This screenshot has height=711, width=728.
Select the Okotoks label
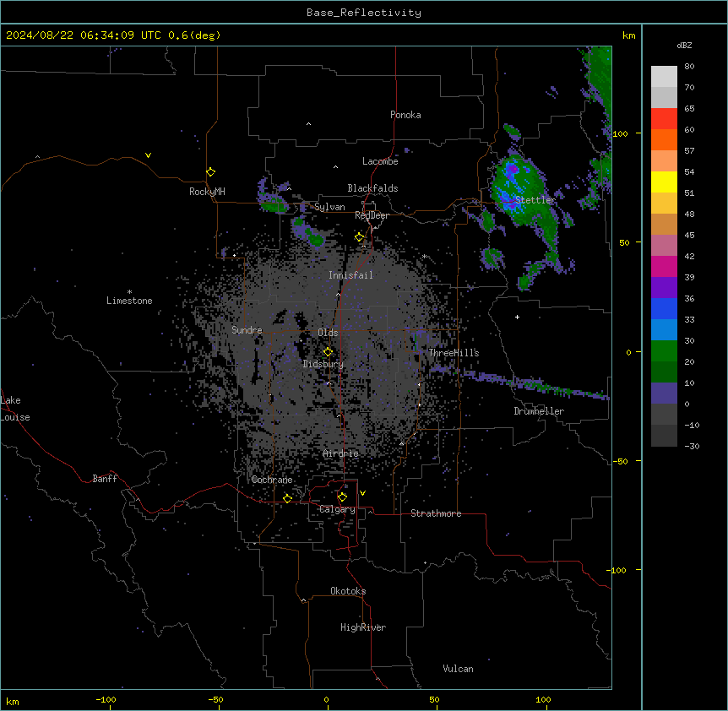(348, 591)
